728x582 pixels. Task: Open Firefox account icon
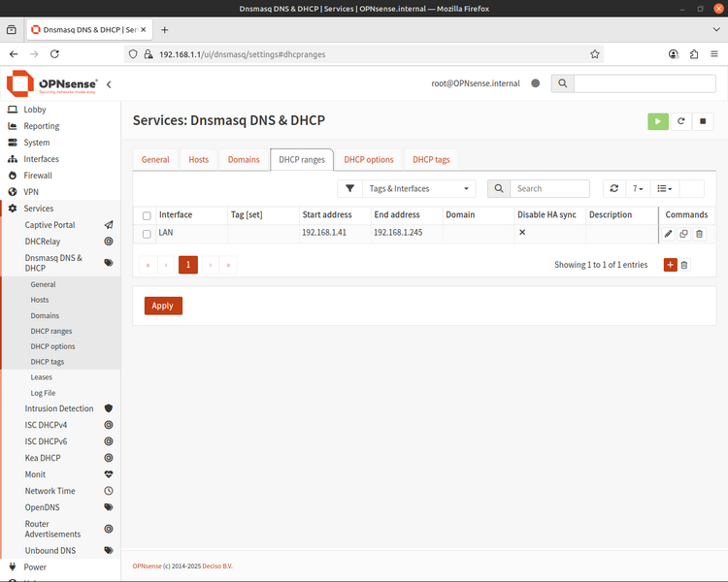pyautogui.click(x=674, y=54)
